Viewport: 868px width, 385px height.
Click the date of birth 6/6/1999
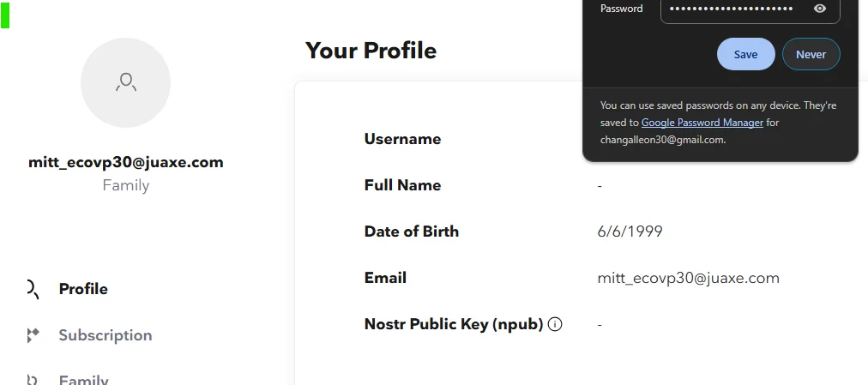tap(630, 232)
